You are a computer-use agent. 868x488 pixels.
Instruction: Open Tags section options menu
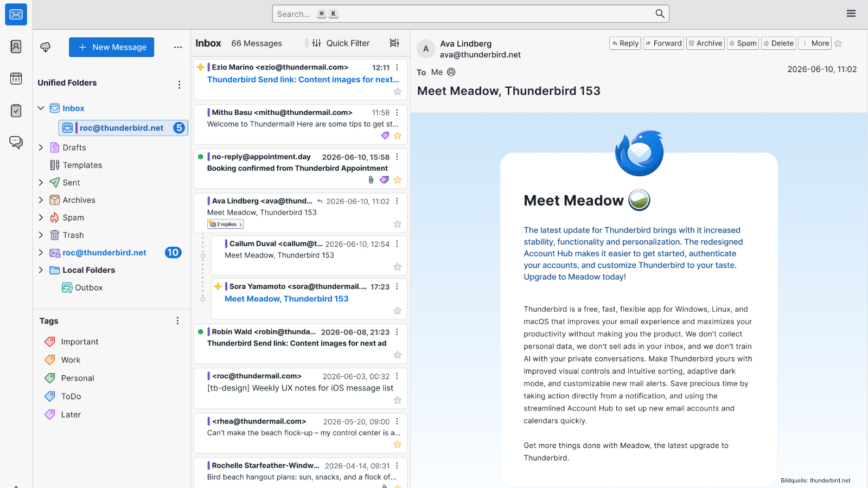(177, 321)
